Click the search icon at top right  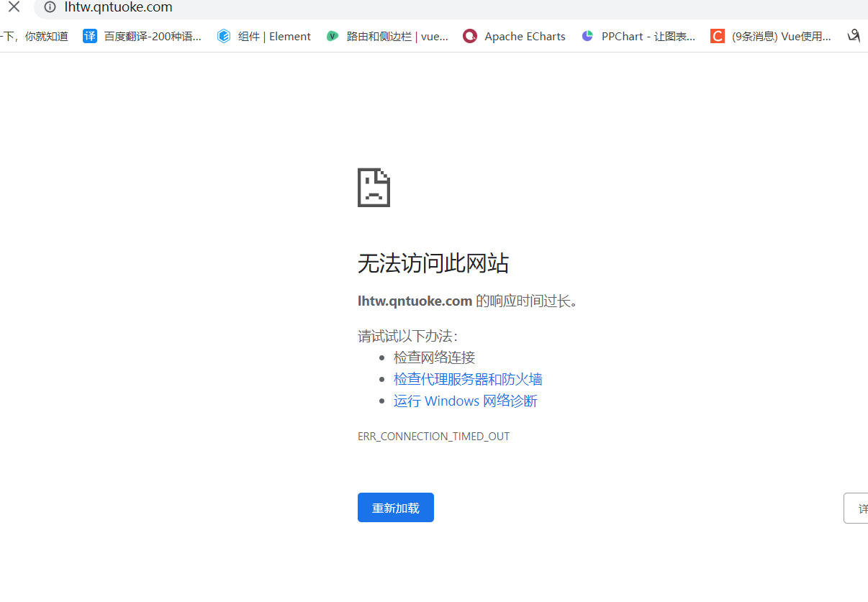(x=854, y=35)
